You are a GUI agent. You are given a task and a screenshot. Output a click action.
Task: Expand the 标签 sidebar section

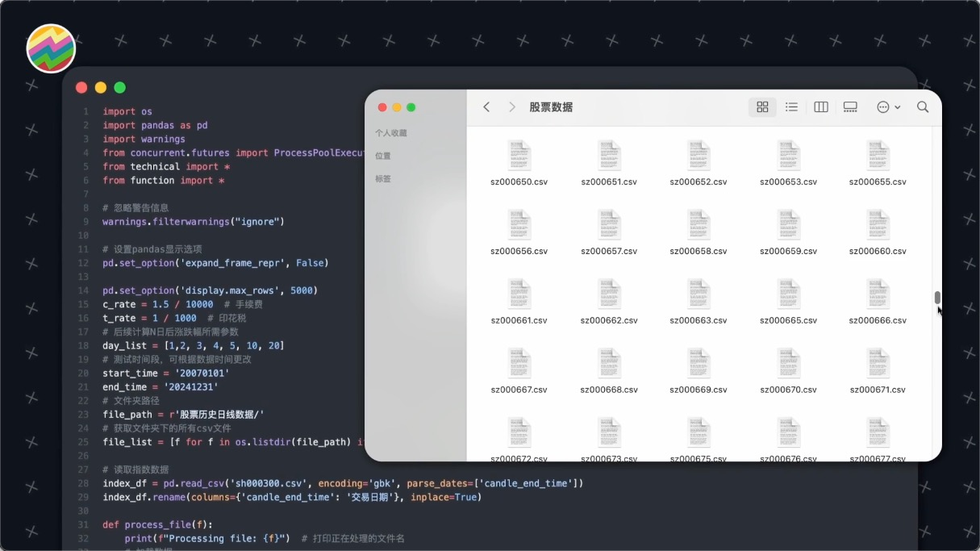coord(383,178)
